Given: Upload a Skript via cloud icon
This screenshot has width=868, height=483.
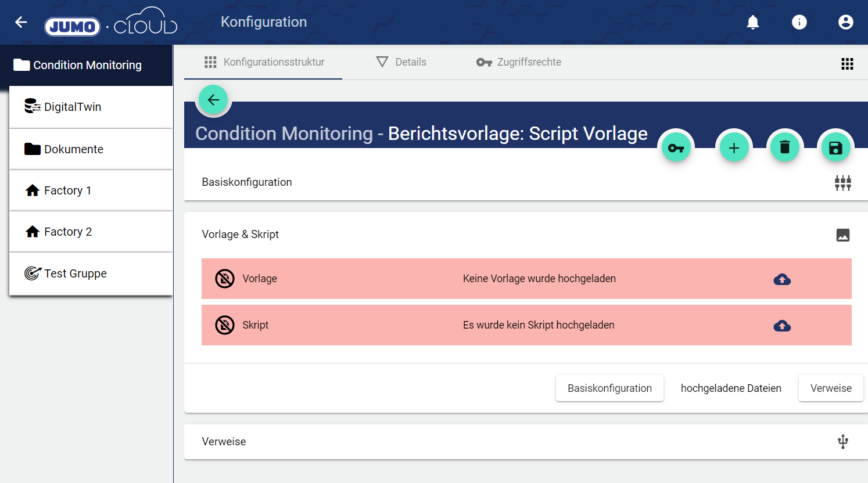Looking at the screenshot, I should pos(782,326).
